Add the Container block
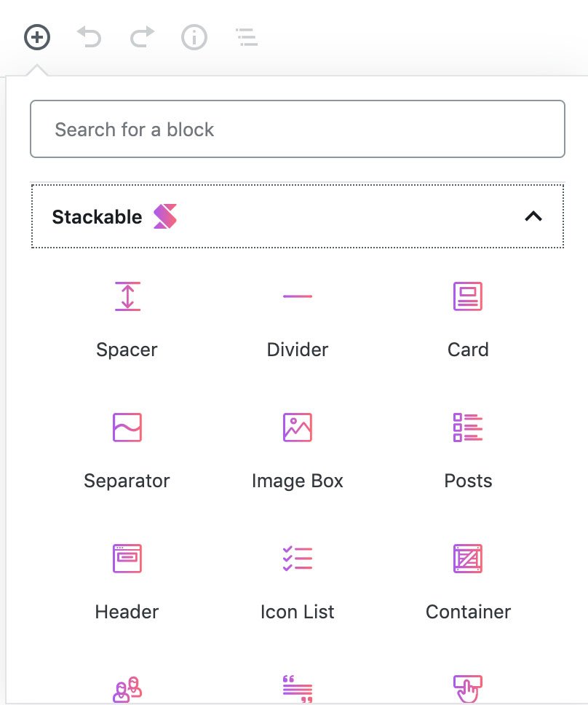Image resolution: width=588 pixels, height=705 pixels. [468, 583]
